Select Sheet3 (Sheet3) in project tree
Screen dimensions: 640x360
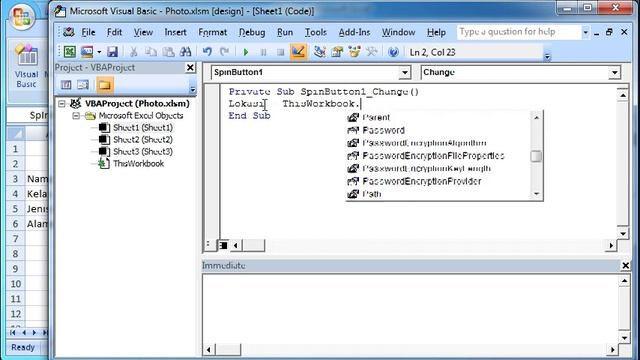tap(143, 151)
